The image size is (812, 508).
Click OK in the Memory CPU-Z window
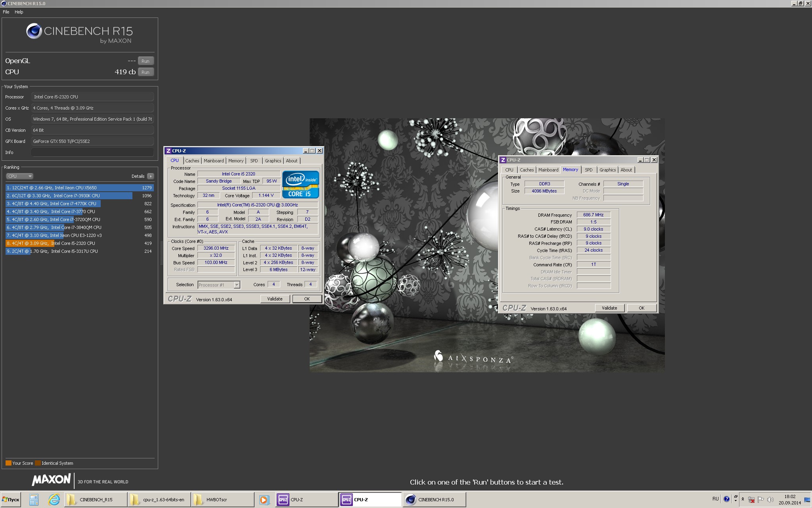(x=642, y=308)
